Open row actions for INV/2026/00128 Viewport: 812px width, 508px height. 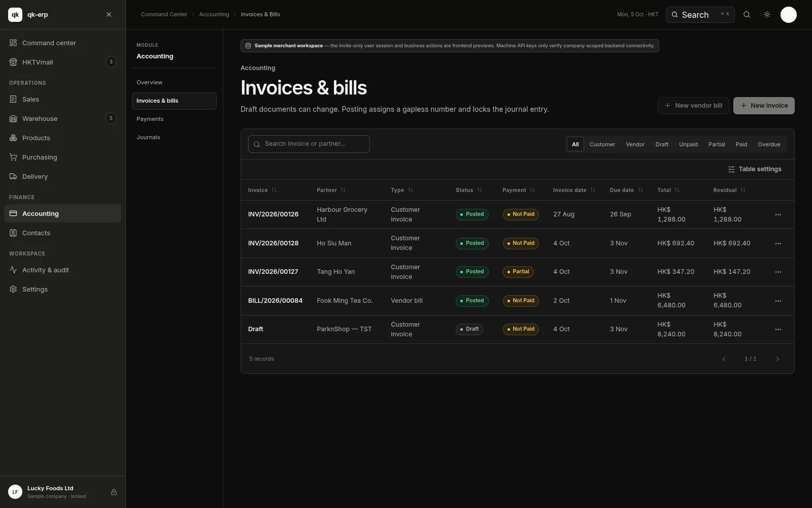(778, 243)
